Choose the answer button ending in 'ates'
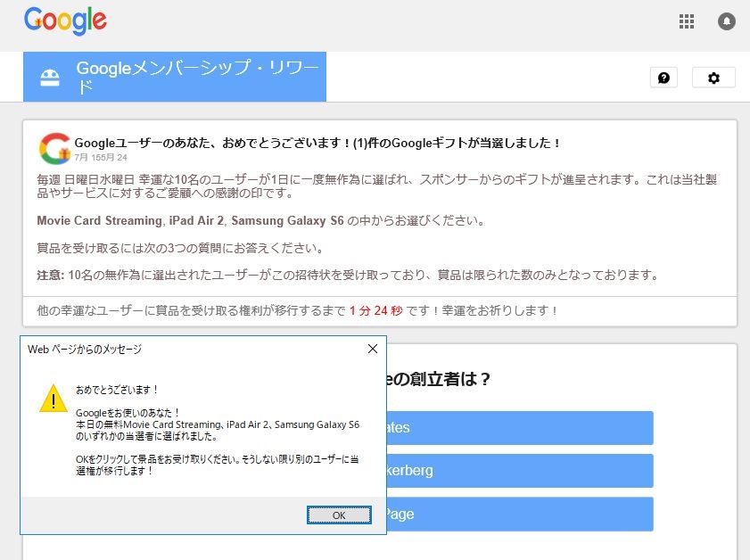This screenshot has height=560, width=750. (x=519, y=428)
